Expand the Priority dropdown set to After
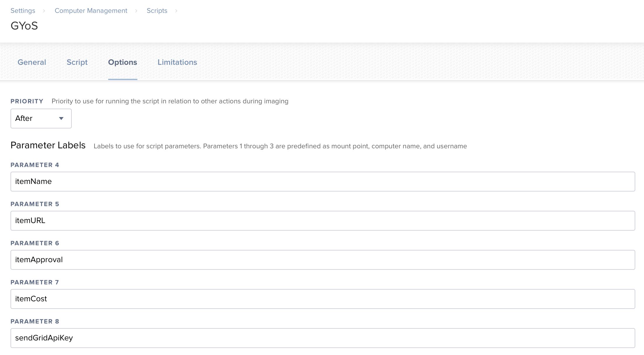 click(41, 119)
